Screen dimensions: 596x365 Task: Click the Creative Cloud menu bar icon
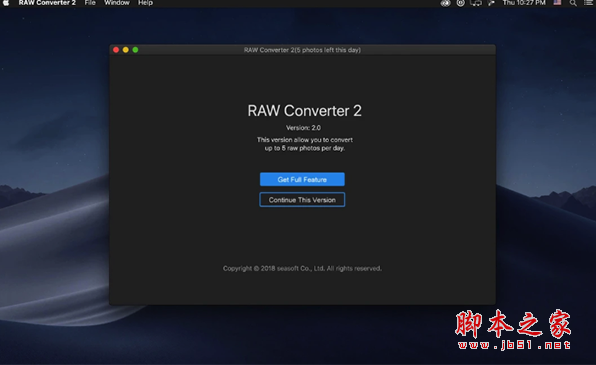445,3
